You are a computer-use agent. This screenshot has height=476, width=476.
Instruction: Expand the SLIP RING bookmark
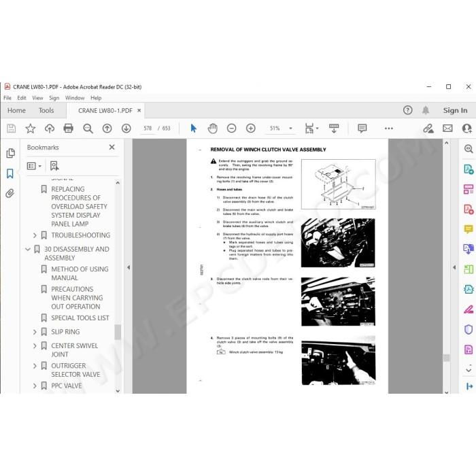click(35, 332)
